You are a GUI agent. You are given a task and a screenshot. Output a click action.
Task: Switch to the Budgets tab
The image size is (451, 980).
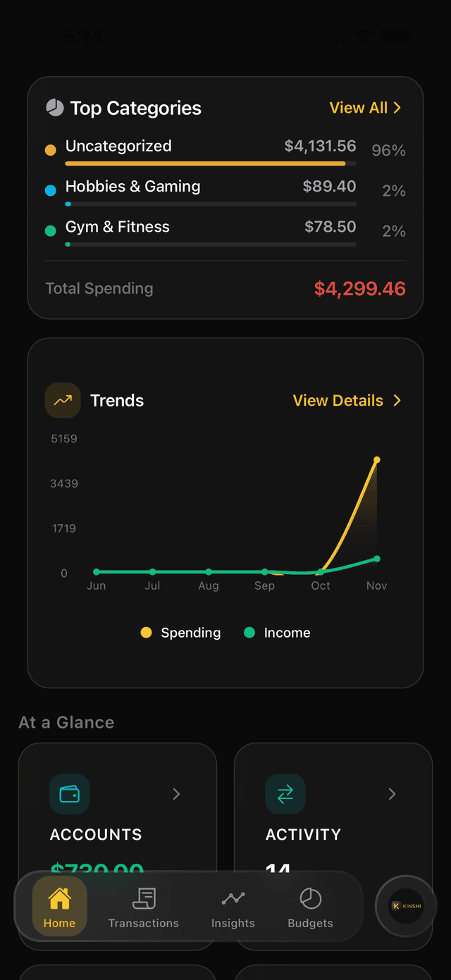[x=310, y=907]
